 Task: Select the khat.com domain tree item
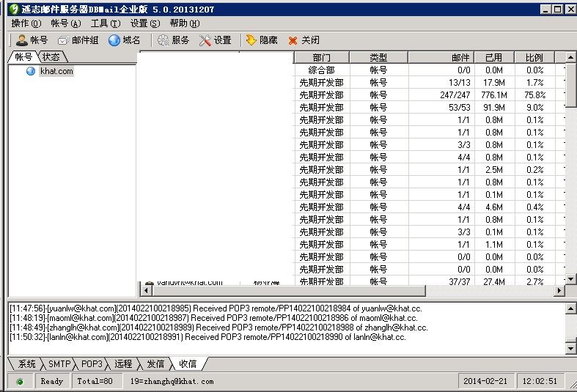click(x=56, y=71)
